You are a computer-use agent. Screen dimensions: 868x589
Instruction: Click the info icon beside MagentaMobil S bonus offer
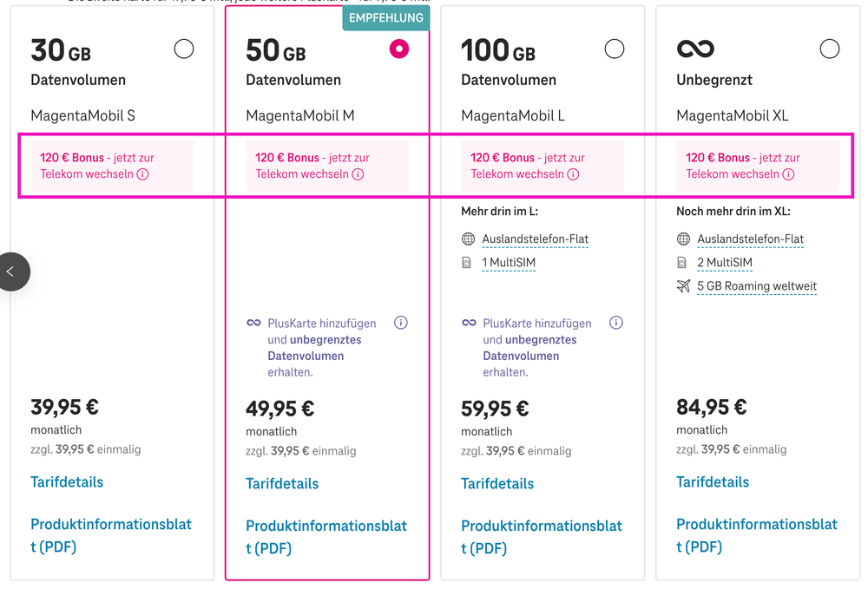click(x=143, y=174)
